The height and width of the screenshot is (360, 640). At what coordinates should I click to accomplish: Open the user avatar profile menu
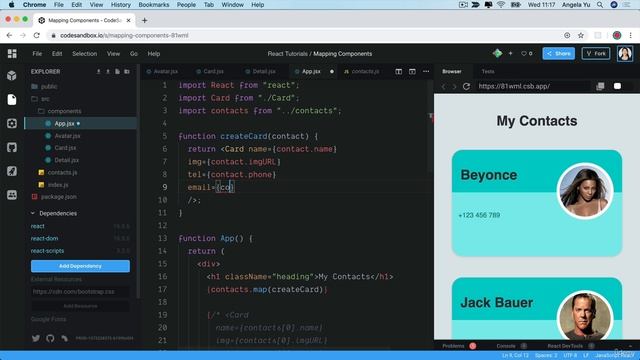click(x=625, y=53)
